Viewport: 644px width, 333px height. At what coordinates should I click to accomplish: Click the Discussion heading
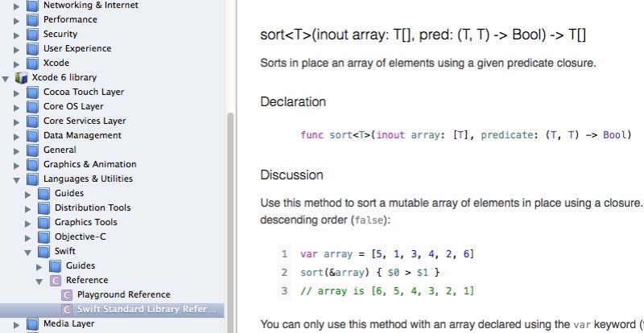[x=291, y=175]
